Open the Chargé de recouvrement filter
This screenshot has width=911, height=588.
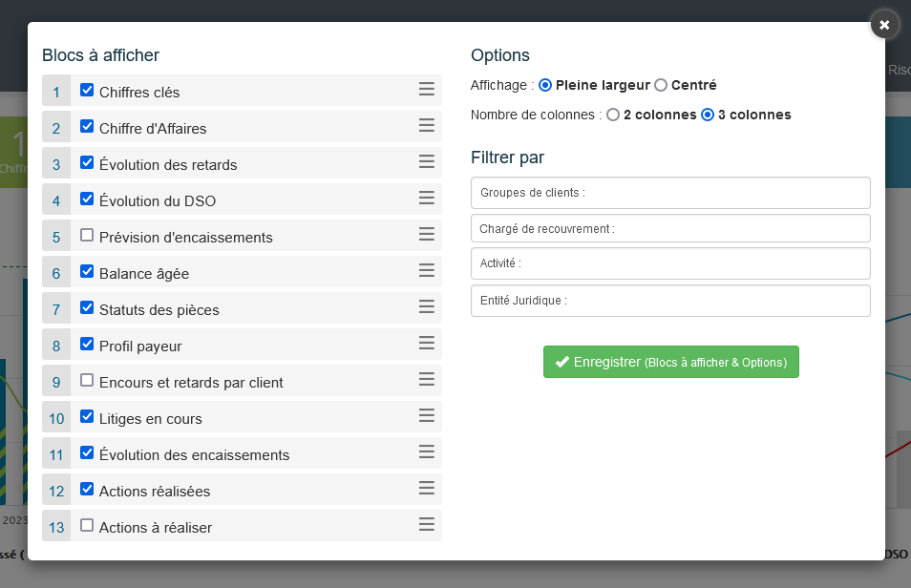point(670,228)
